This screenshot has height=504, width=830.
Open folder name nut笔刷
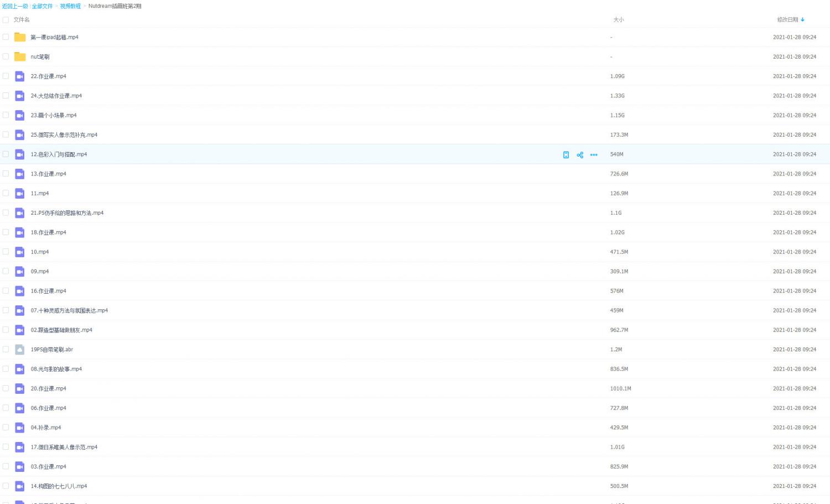tap(40, 56)
